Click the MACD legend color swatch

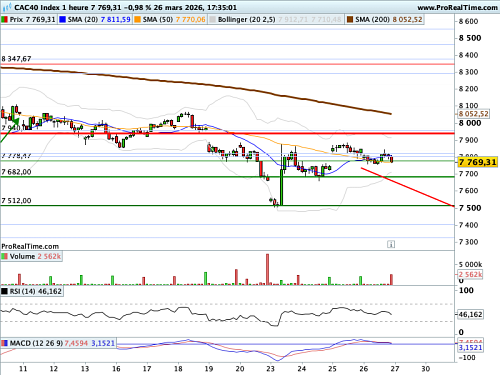click(5, 343)
